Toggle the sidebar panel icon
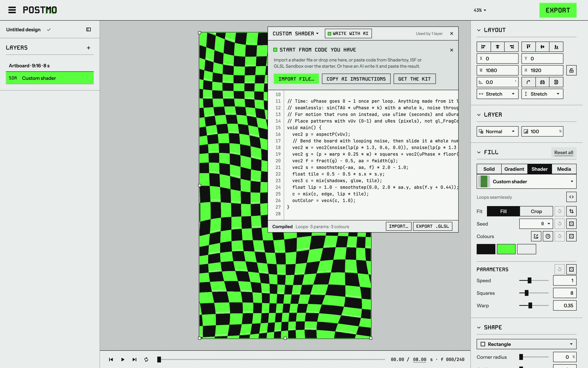The image size is (588, 368). tap(88, 29)
